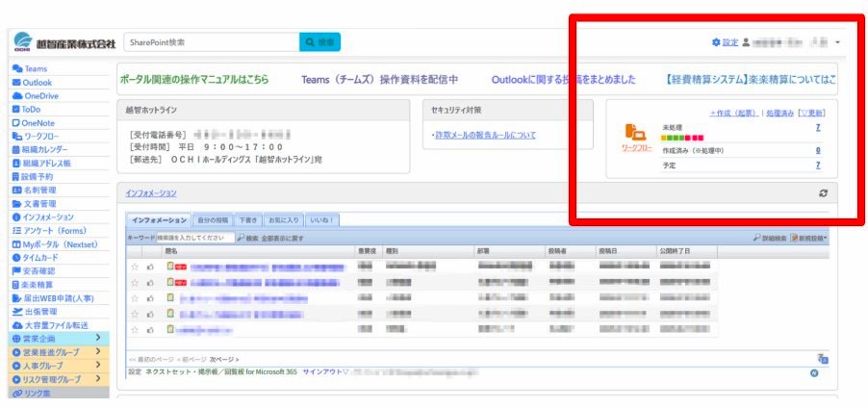Click the translate icon below the list
Image resolution: width=868 pixels, height=408 pixels.
(x=822, y=358)
